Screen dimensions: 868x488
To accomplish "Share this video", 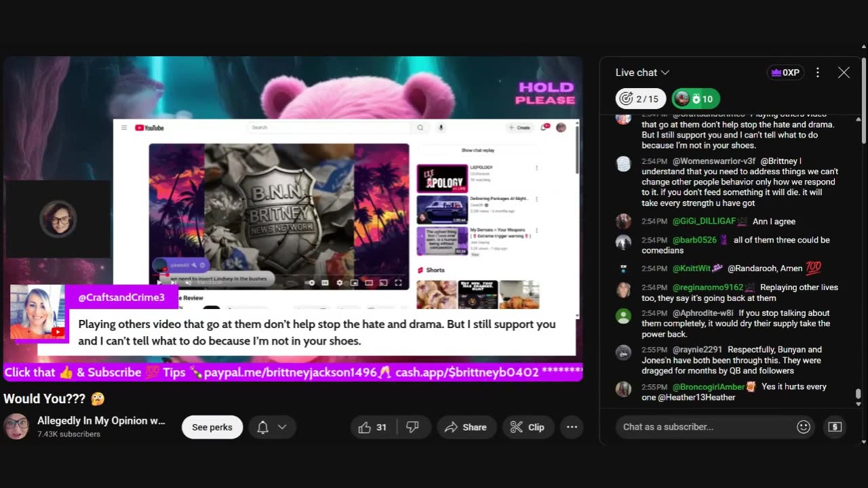I will (466, 427).
